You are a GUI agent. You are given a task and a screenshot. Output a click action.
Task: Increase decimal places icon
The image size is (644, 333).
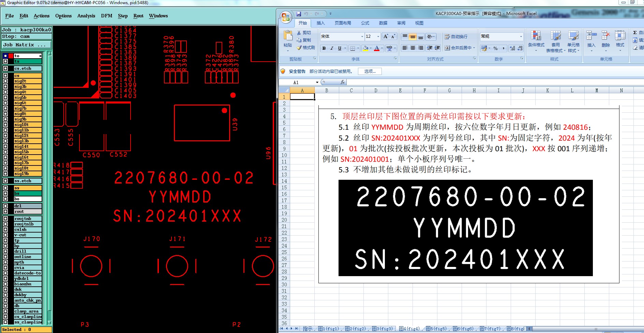tap(512, 48)
